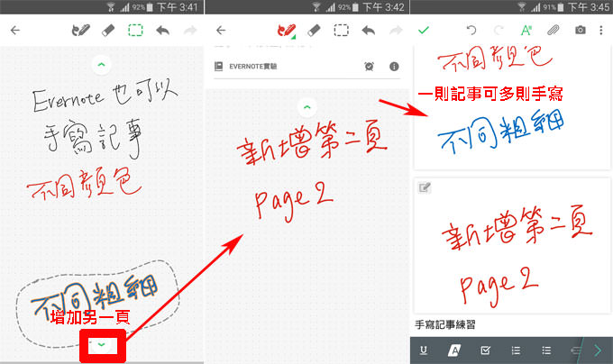Toggle underline formatting
This screenshot has width=613, height=364.
tap(424, 350)
